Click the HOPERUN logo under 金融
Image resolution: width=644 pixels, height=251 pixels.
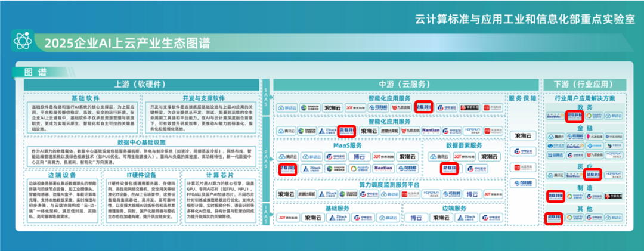pyautogui.click(x=614, y=155)
